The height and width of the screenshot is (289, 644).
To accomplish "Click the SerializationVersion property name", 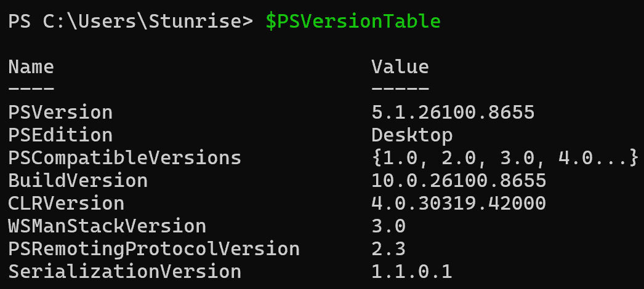I will (124, 272).
